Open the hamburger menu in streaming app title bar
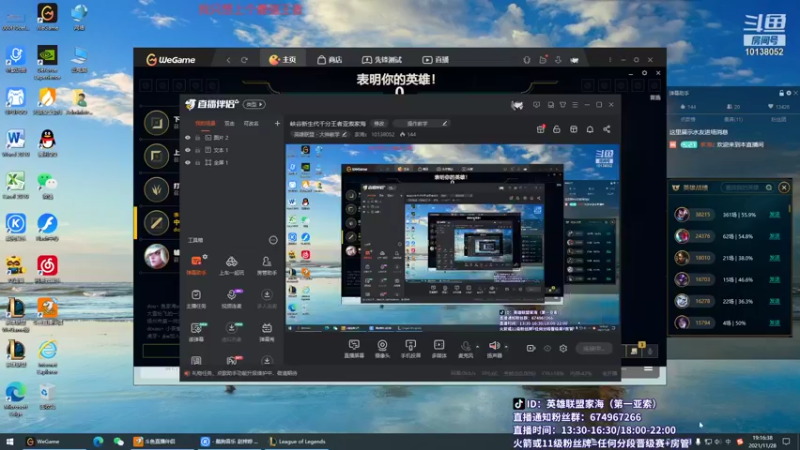 coord(575,105)
